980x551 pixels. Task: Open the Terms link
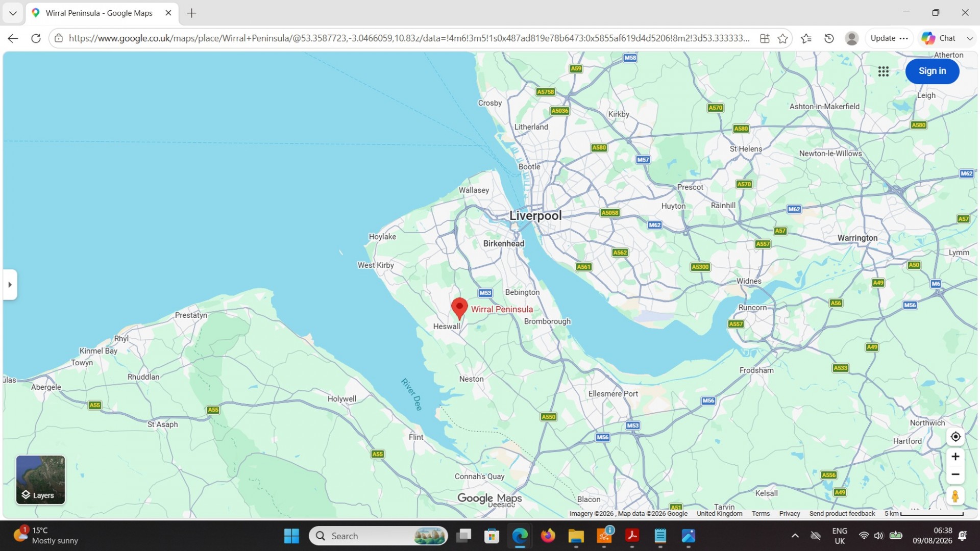coord(761,514)
